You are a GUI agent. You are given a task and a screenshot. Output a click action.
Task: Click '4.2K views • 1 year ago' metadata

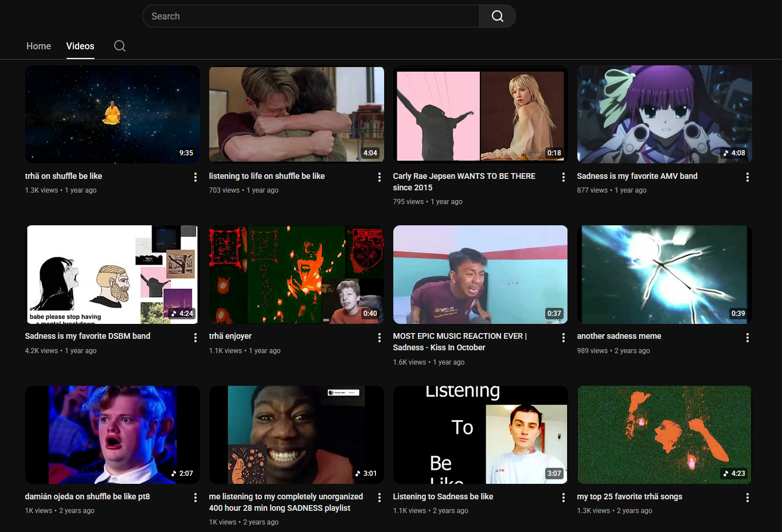[61, 351]
